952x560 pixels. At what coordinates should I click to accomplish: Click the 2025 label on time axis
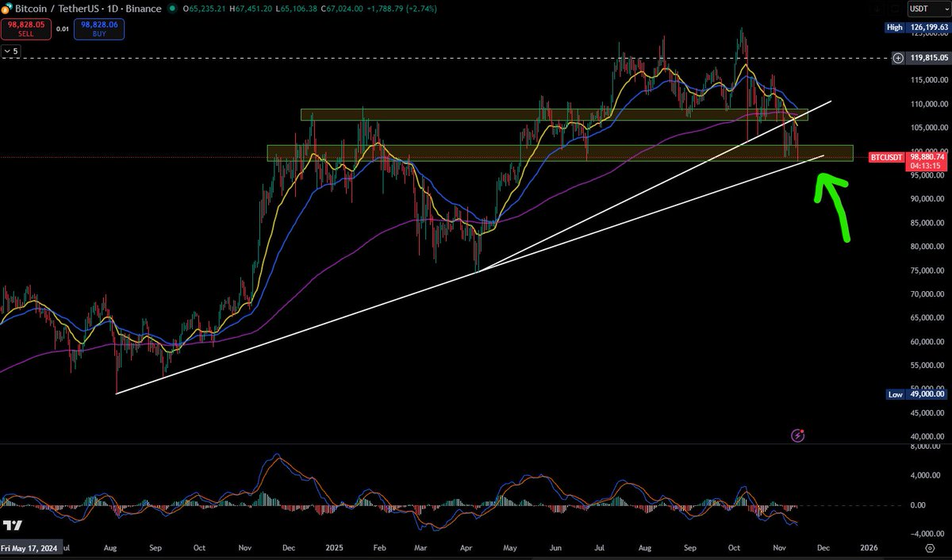pos(333,548)
